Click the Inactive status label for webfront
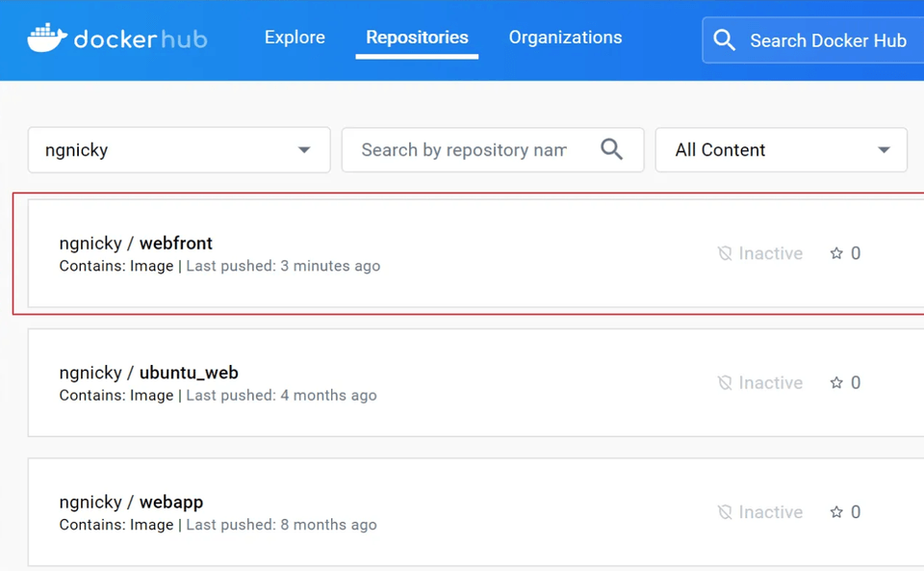The image size is (924, 571). tap(771, 253)
